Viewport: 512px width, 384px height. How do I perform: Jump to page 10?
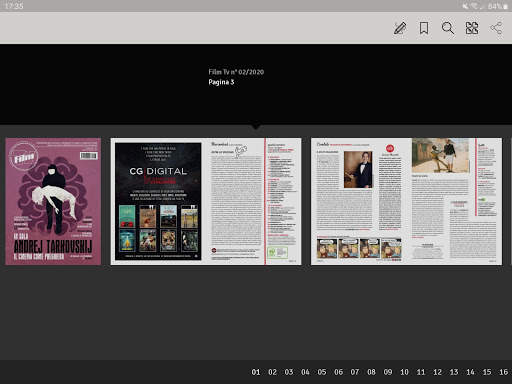click(404, 372)
